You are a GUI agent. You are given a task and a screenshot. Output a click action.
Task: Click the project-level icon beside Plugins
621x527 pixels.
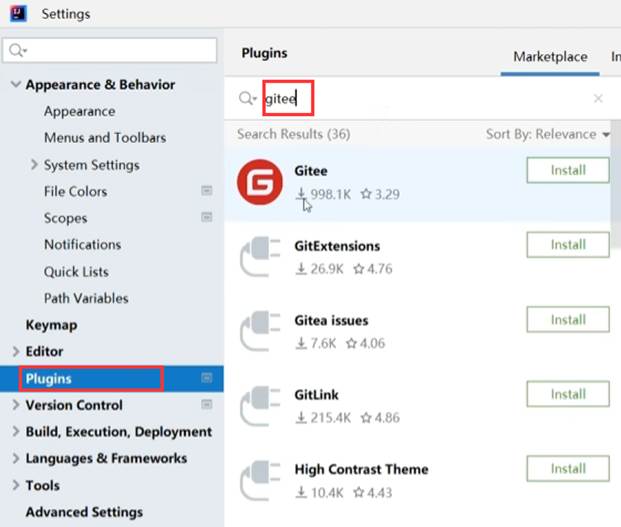click(x=207, y=378)
